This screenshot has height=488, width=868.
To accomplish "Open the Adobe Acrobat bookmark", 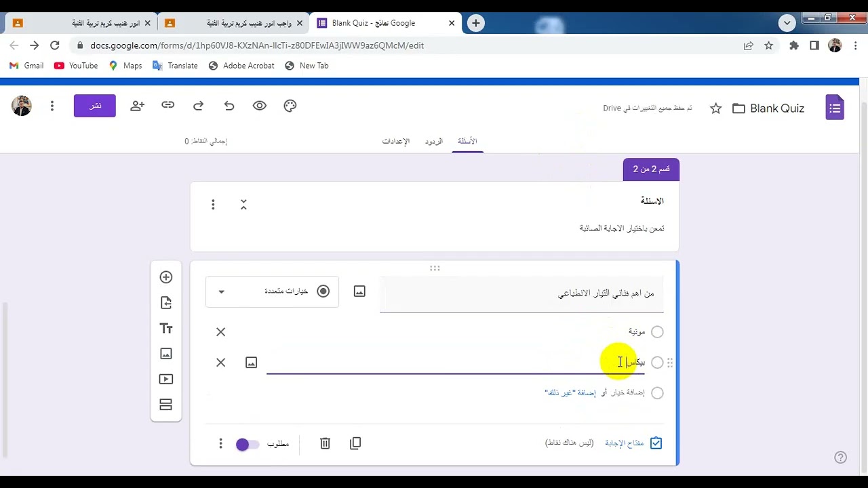I will 241,66.
